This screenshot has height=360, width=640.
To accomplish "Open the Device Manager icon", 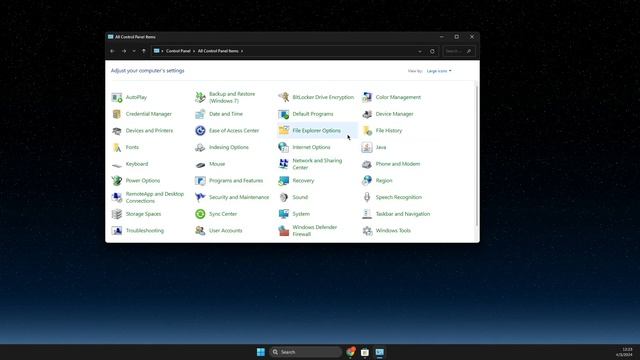I will (x=367, y=114).
